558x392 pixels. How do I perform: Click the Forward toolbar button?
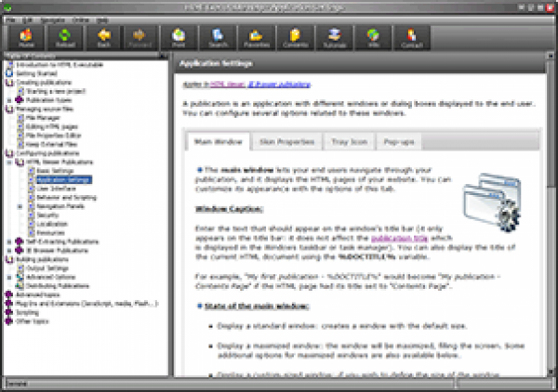pyautogui.click(x=139, y=38)
